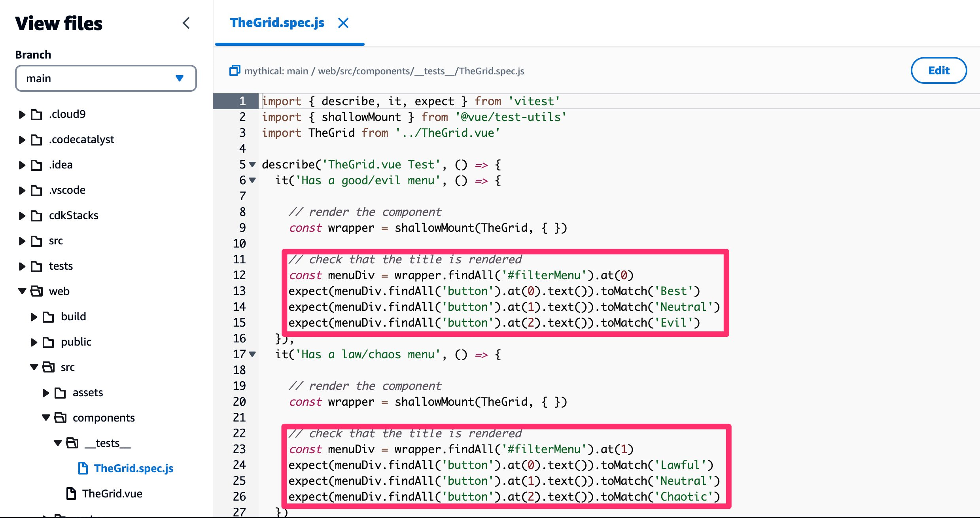The height and width of the screenshot is (518, 980).
Task: Click the Edit button
Action: pyautogui.click(x=939, y=70)
